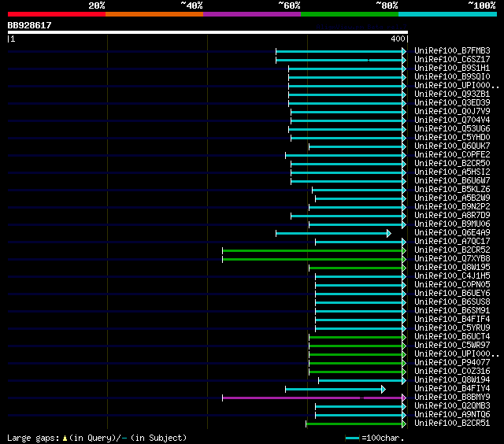Select the UniRef100_B9MU06 label

[452, 224]
